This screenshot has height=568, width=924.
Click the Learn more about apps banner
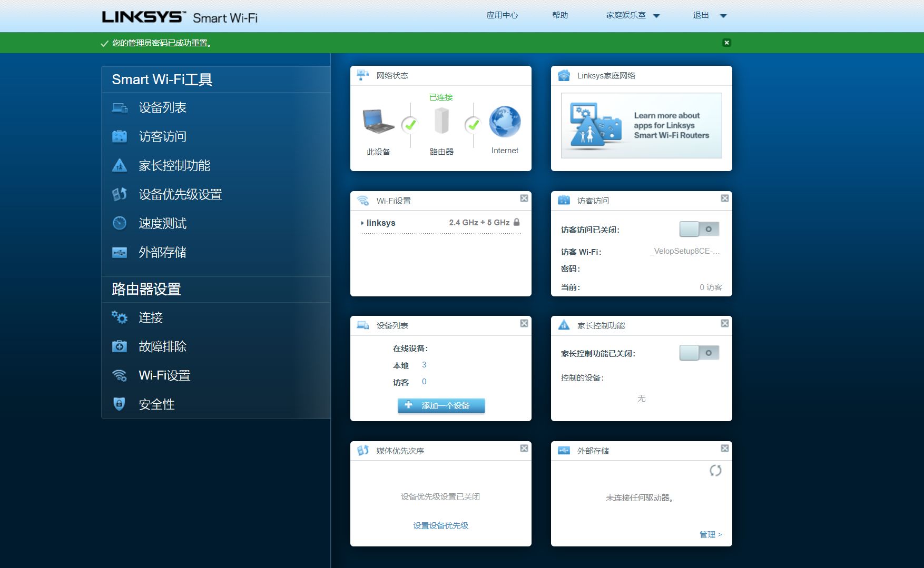click(641, 125)
